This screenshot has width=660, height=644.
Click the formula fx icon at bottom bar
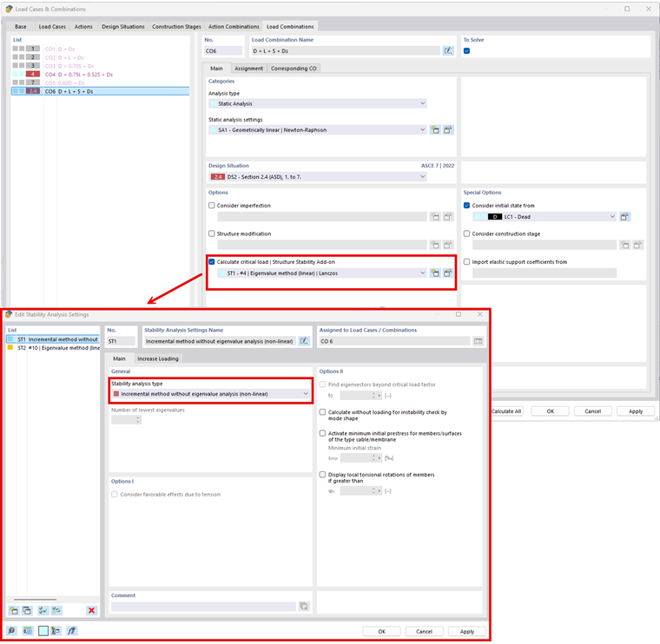[x=72, y=630]
